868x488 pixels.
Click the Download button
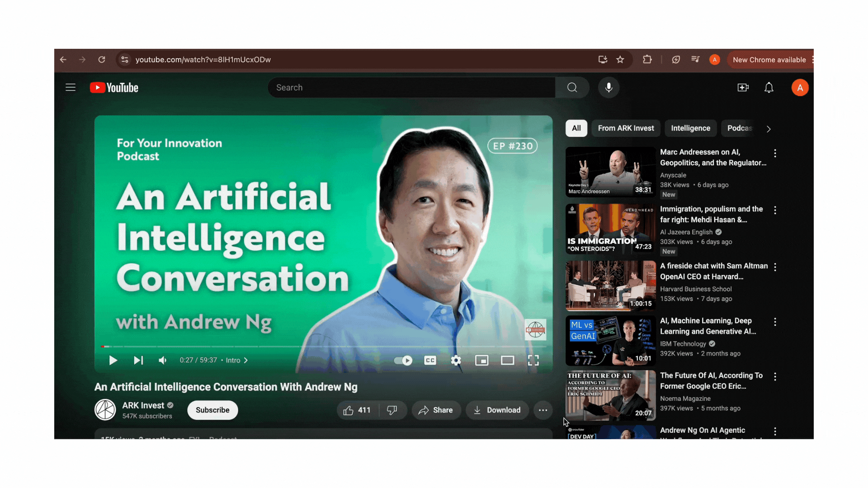pyautogui.click(x=497, y=410)
